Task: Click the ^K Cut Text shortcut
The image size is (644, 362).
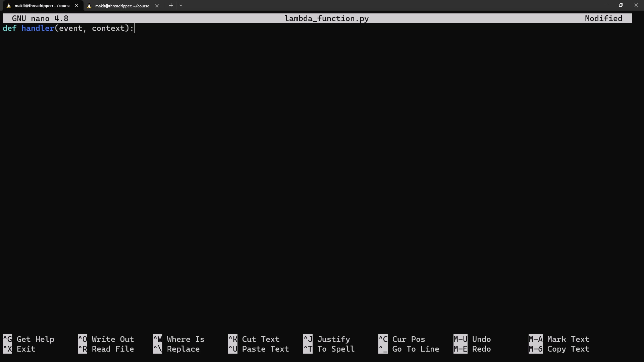Action: coord(254,339)
